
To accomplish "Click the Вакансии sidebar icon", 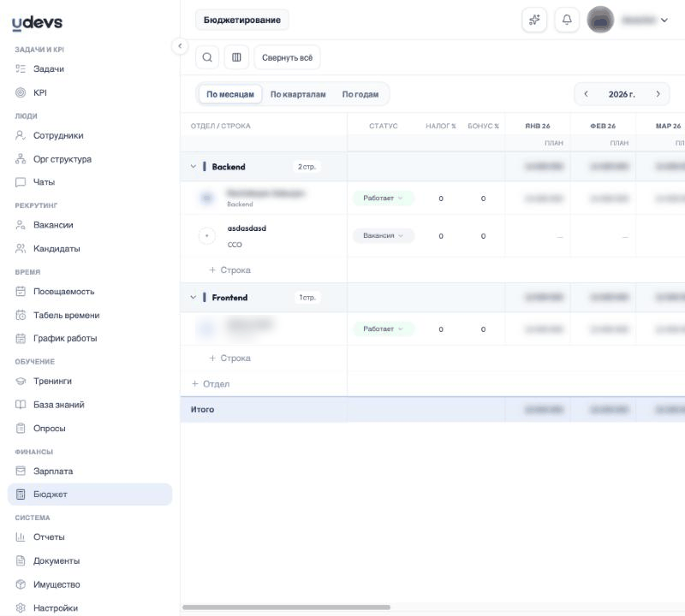I will [21, 225].
